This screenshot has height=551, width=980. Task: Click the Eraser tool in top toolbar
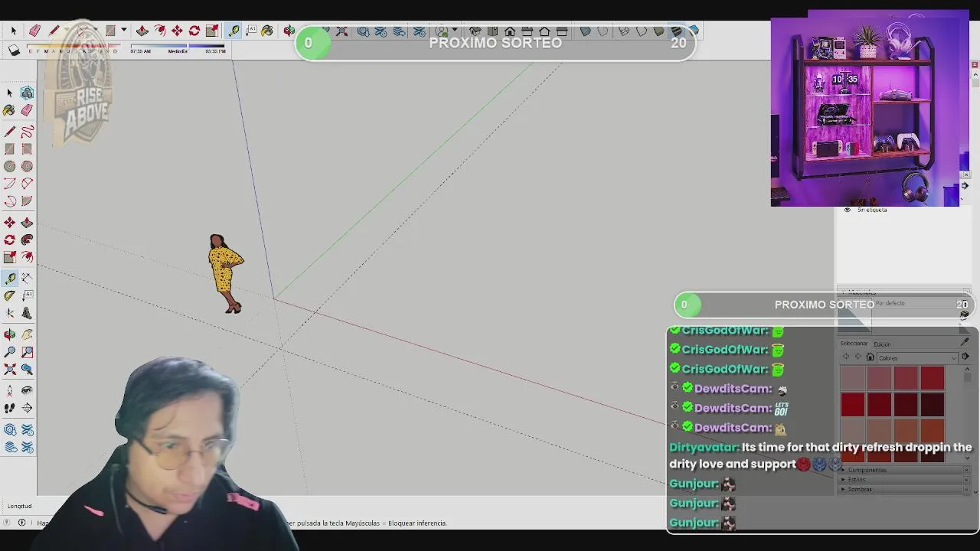pyautogui.click(x=34, y=31)
